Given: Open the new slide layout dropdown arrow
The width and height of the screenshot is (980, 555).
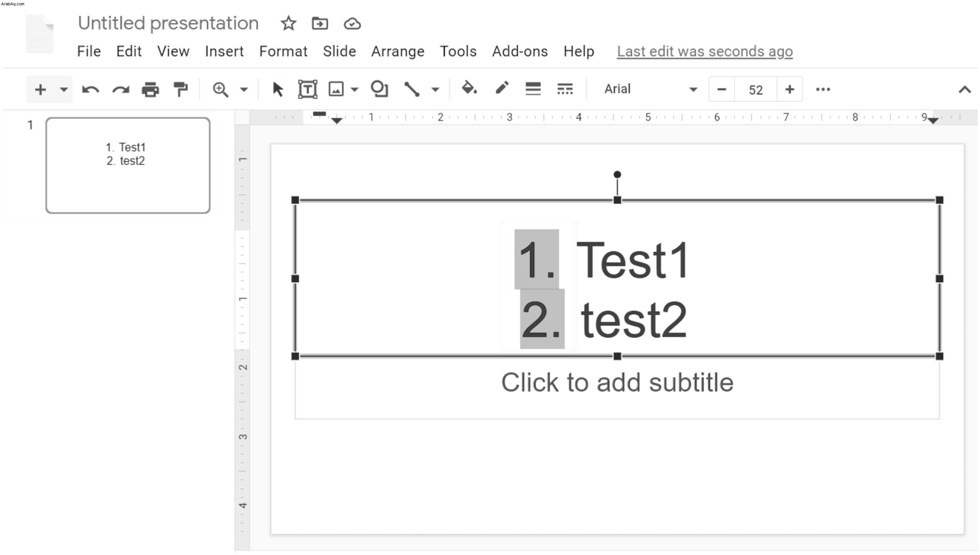Looking at the screenshot, I should [64, 90].
